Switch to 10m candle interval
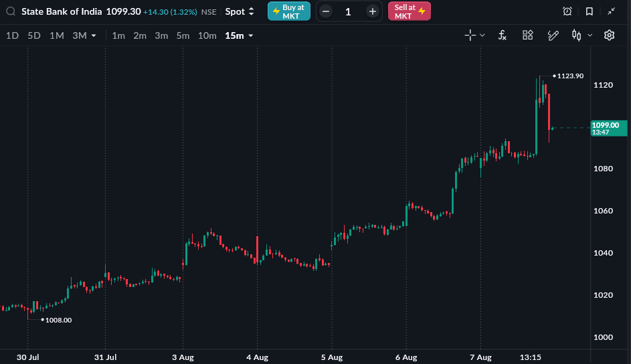The height and width of the screenshot is (364, 631). pos(207,35)
